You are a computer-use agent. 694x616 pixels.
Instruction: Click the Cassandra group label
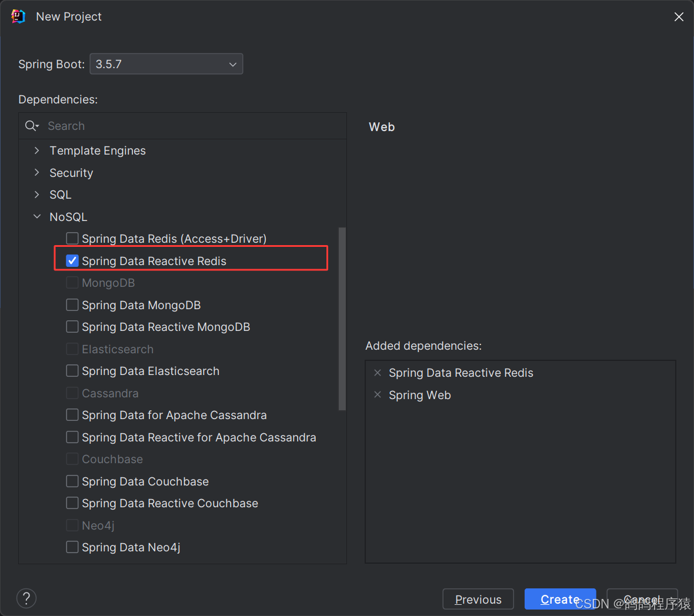click(110, 393)
